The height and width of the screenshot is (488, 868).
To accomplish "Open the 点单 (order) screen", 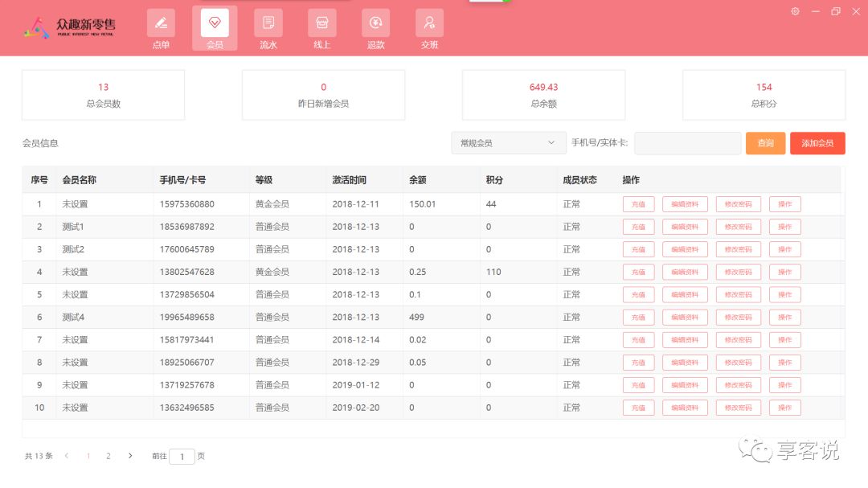I will [161, 28].
